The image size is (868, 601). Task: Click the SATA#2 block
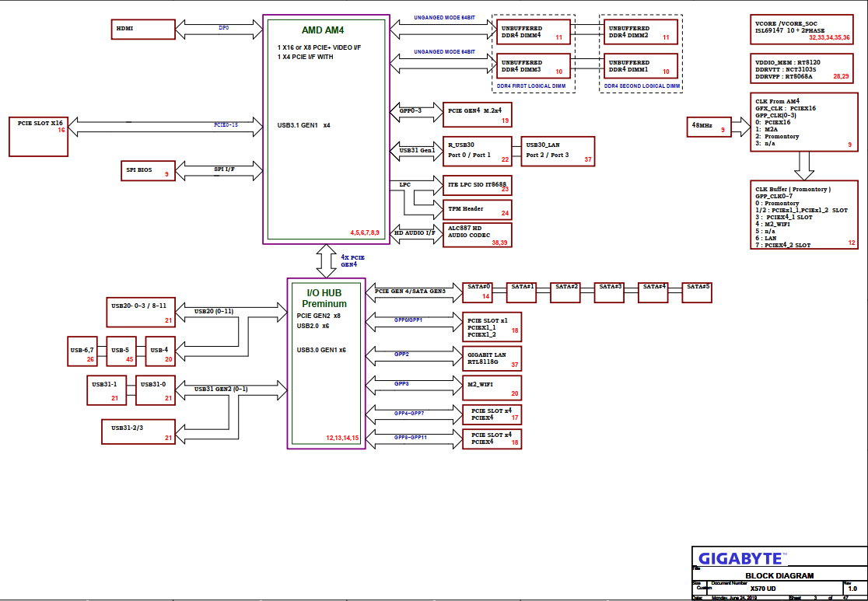click(x=565, y=292)
